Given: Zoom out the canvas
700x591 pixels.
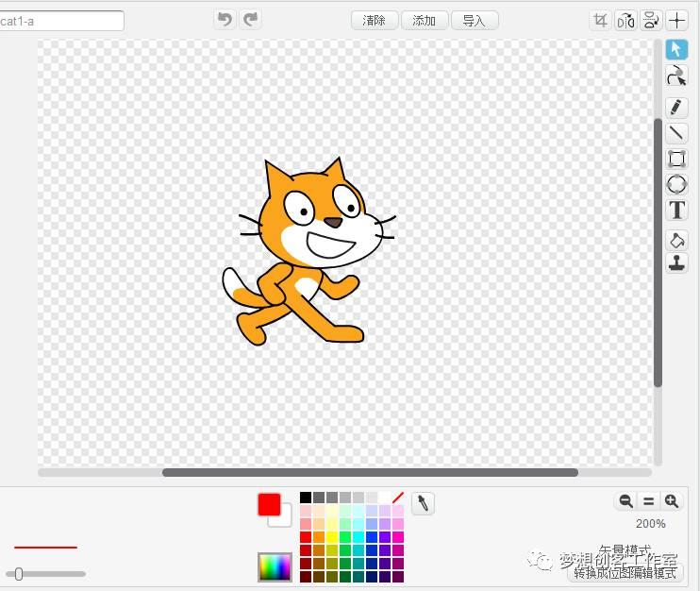Looking at the screenshot, I should (625, 500).
